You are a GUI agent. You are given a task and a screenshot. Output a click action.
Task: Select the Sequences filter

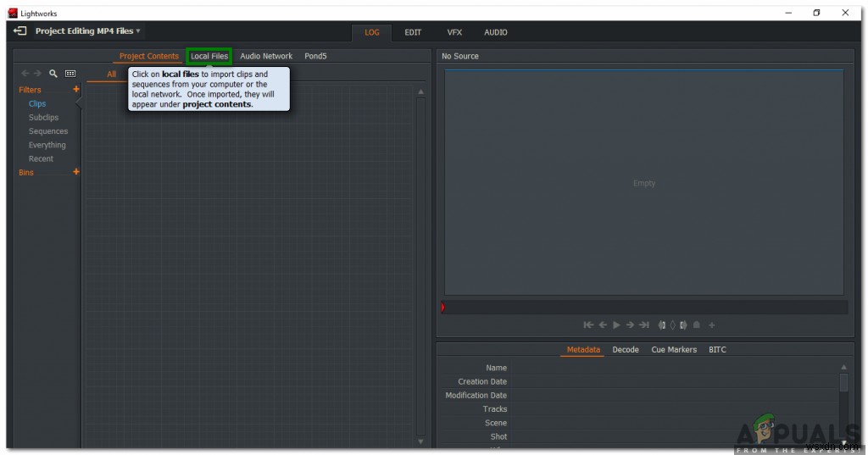coord(47,131)
